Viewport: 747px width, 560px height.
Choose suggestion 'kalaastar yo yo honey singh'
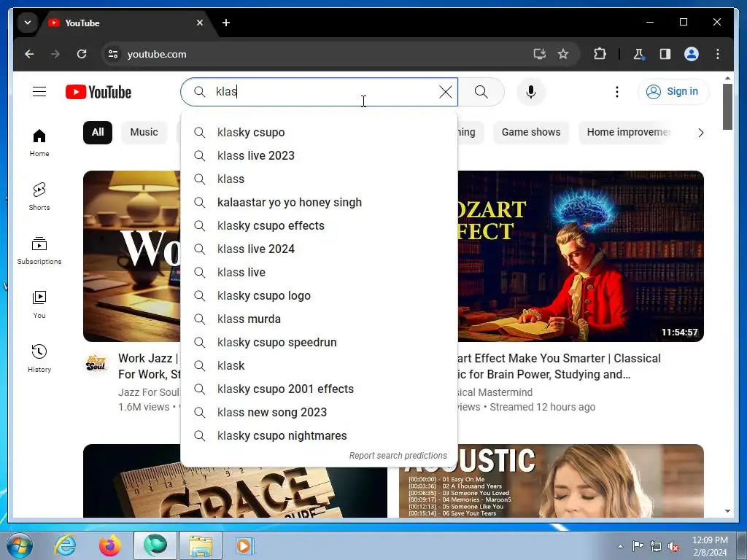pos(320,203)
